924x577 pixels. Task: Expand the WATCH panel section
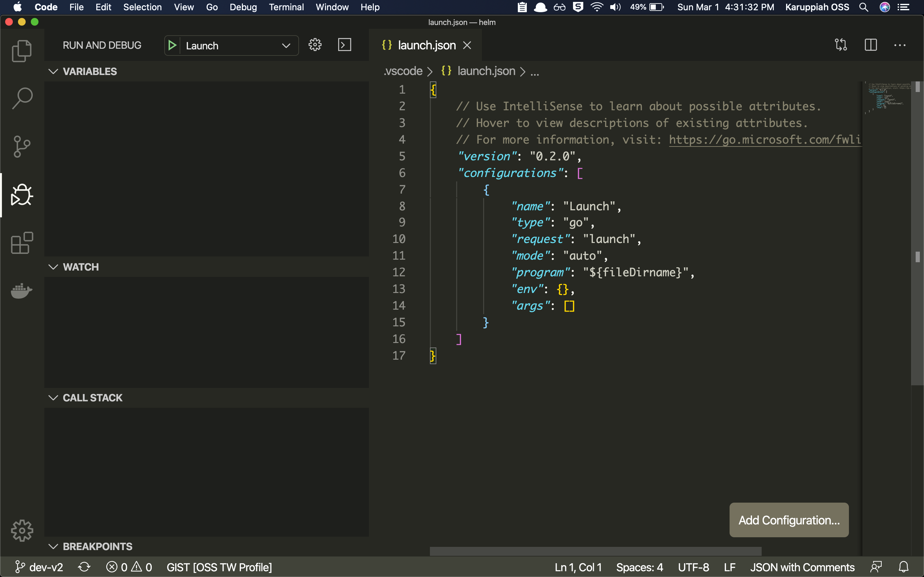click(x=53, y=267)
